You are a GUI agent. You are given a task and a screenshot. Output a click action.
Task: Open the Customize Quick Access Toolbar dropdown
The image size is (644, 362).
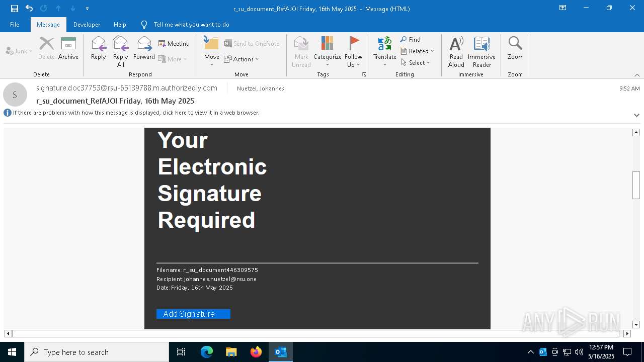(x=88, y=9)
